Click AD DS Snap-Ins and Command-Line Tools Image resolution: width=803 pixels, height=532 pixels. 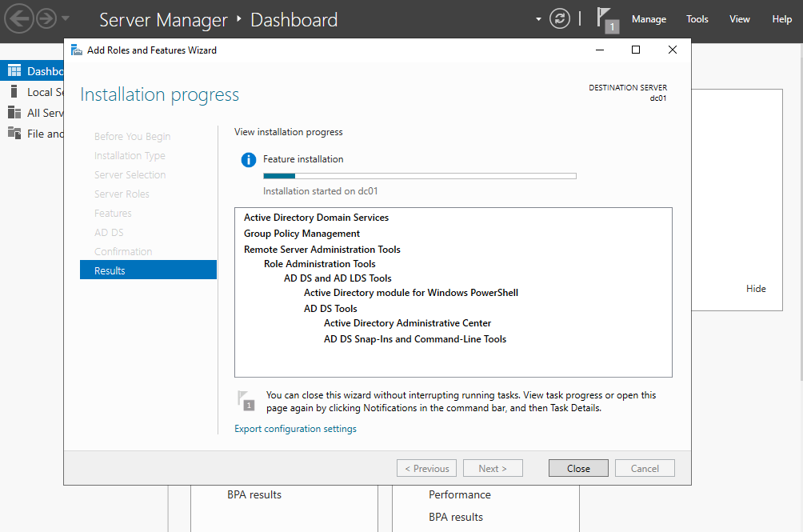415,339
